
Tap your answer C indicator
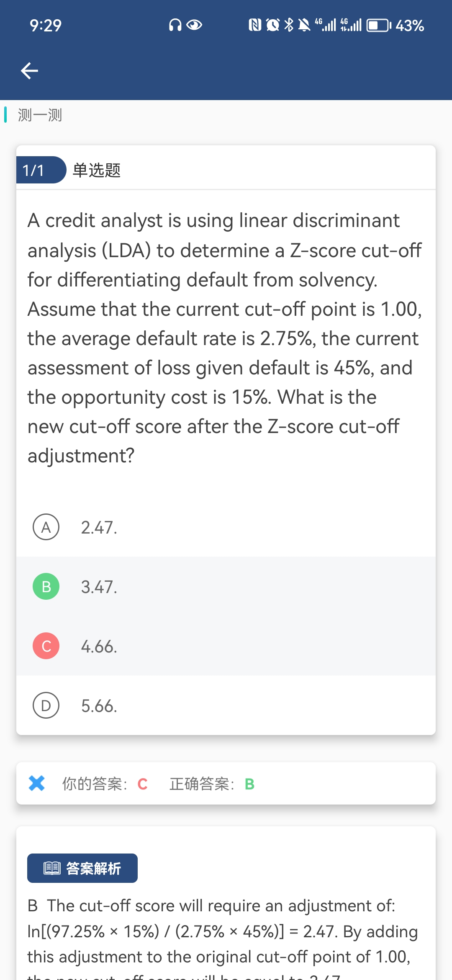pos(142,784)
